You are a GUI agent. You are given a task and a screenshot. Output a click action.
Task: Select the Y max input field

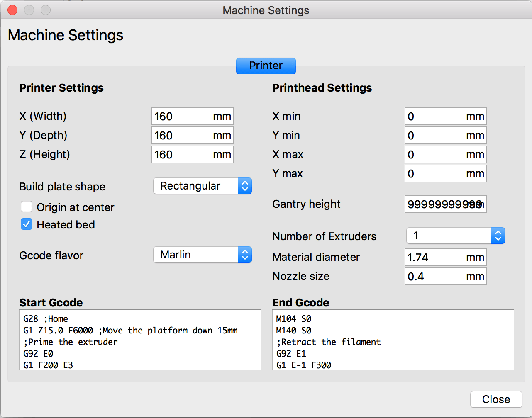[x=446, y=173]
